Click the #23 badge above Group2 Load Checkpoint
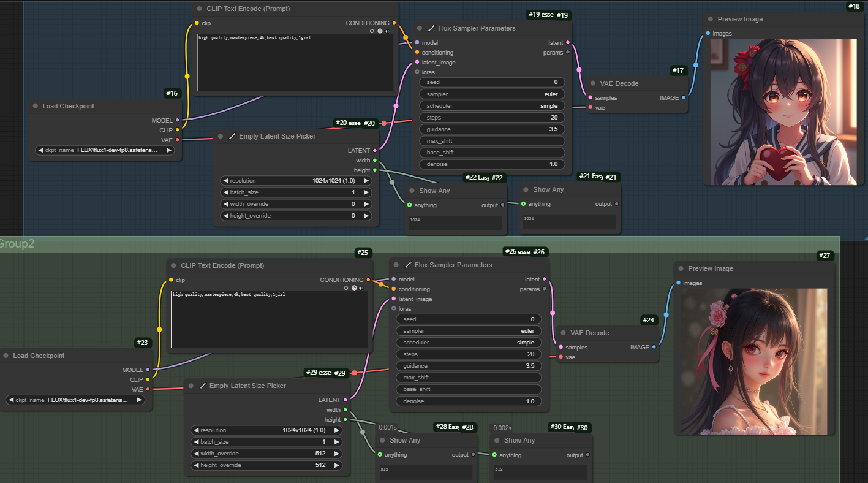The width and height of the screenshot is (868, 483). (x=143, y=343)
